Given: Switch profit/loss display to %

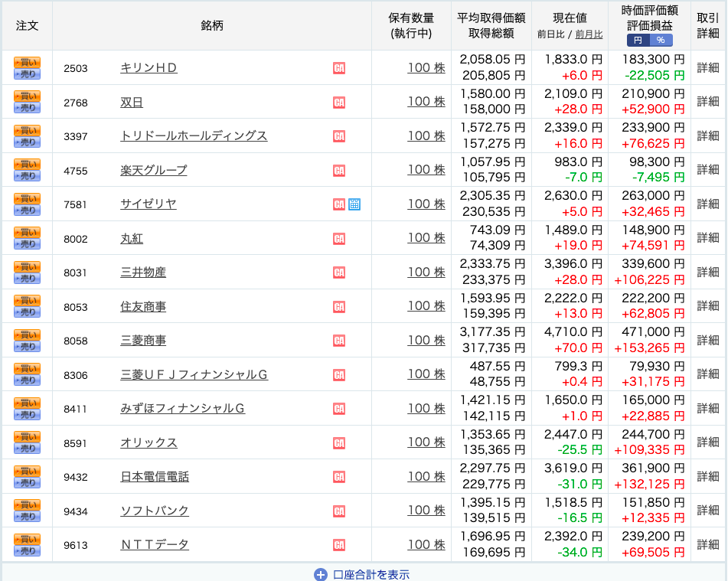Looking at the screenshot, I should [x=661, y=41].
